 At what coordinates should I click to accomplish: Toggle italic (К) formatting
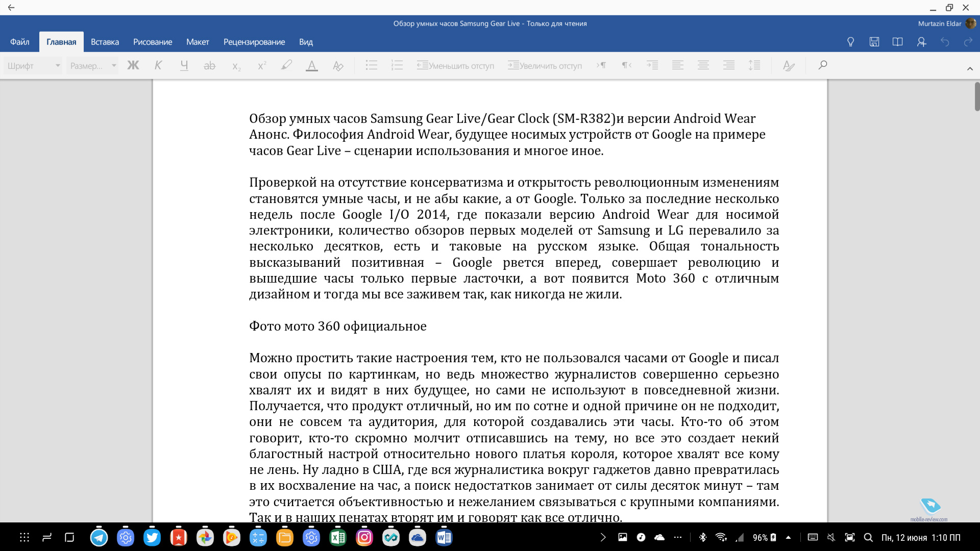point(158,65)
